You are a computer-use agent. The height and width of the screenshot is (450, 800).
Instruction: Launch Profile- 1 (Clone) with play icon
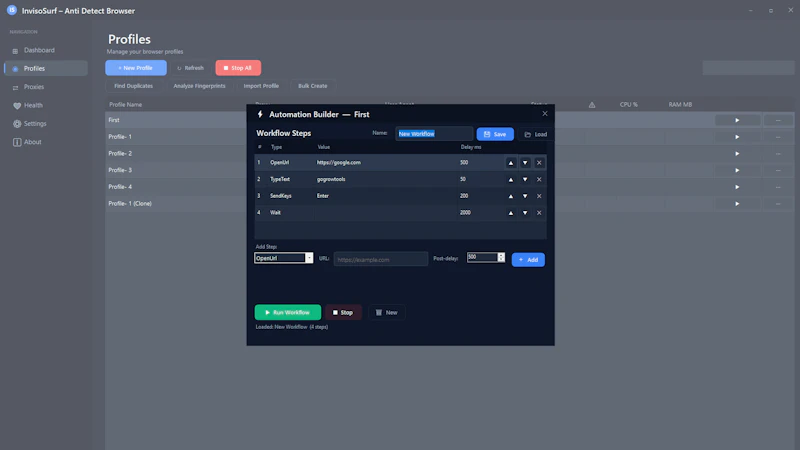click(x=737, y=204)
